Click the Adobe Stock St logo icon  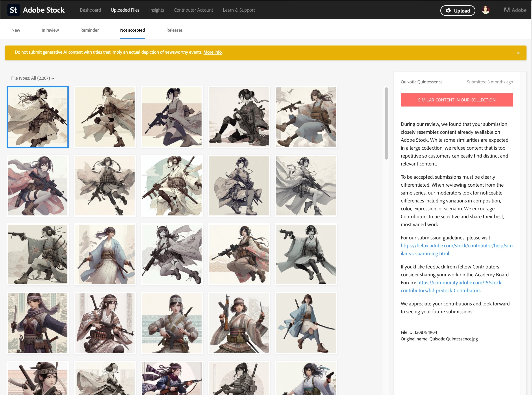point(13,10)
